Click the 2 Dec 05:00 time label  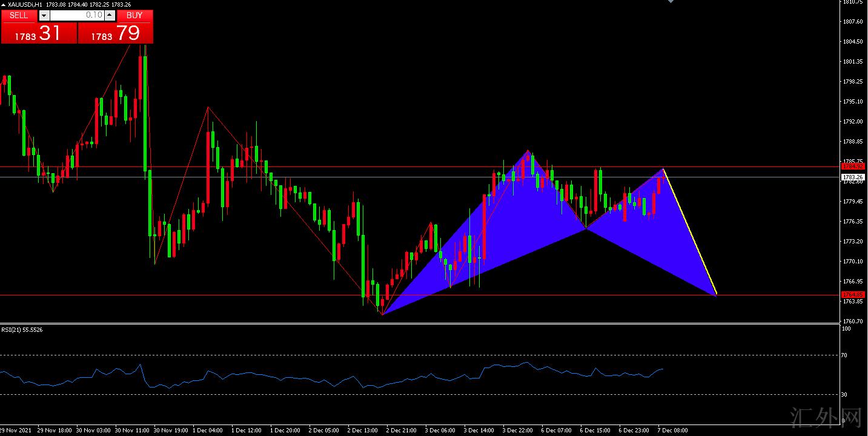325,431
